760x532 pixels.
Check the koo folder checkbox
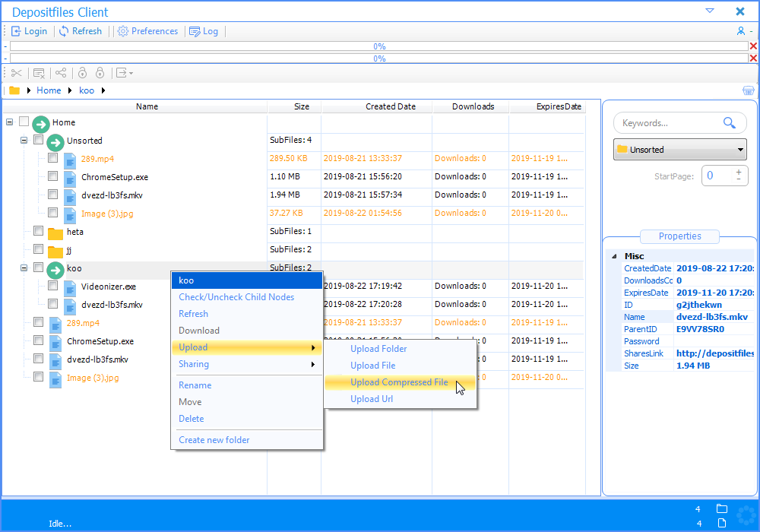[x=38, y=268]
